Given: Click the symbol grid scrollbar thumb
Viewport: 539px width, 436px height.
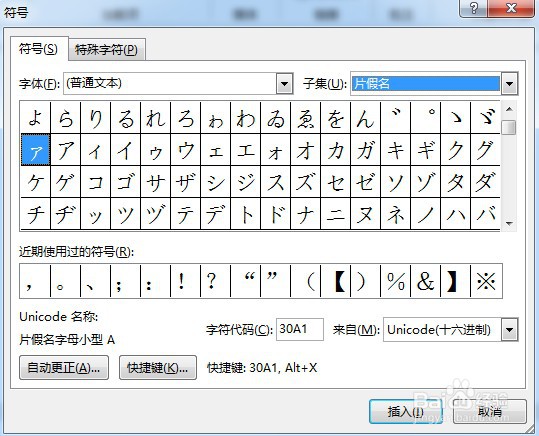Looking at the screenshot, I should click(509, 127).
